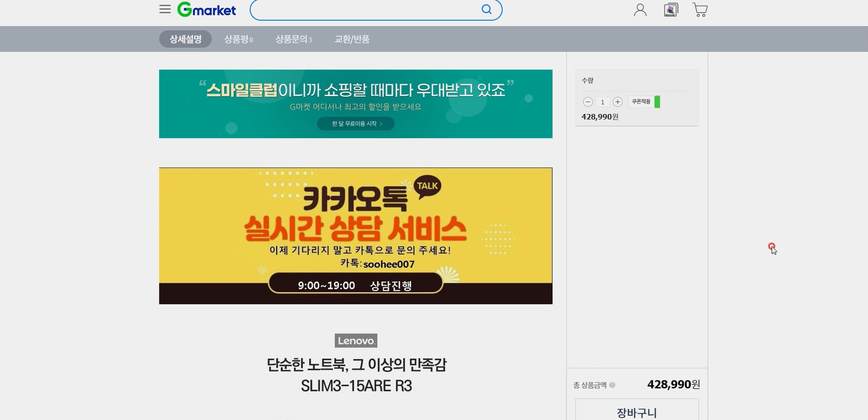868x420 pixels.
Task: Select the 상세설명 tab
Action: [185, 39]
